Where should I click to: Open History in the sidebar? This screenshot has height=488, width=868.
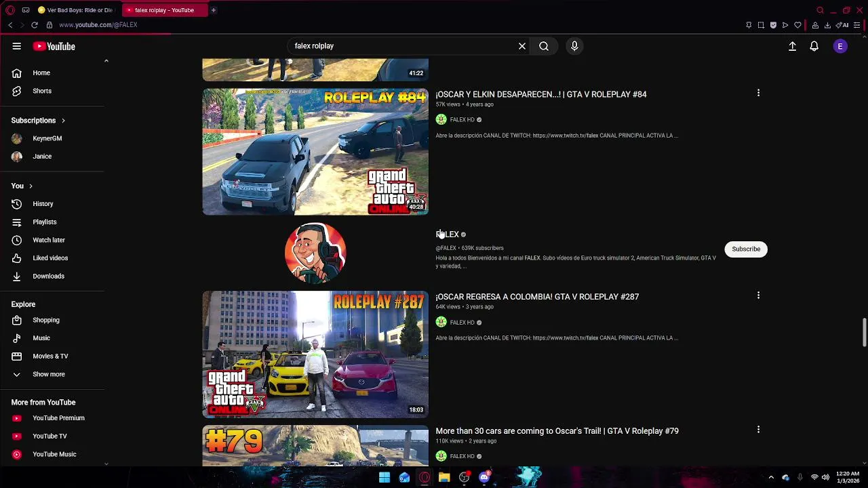41,204
